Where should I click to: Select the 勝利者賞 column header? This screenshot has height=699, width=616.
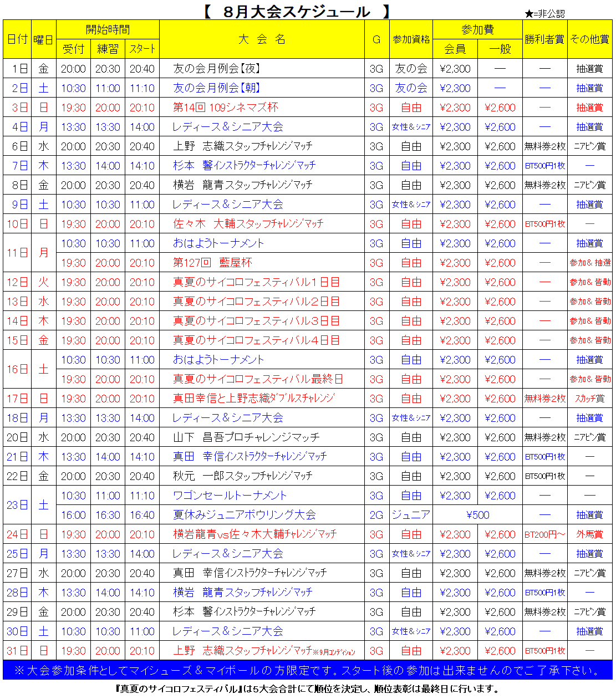(544, 39)
